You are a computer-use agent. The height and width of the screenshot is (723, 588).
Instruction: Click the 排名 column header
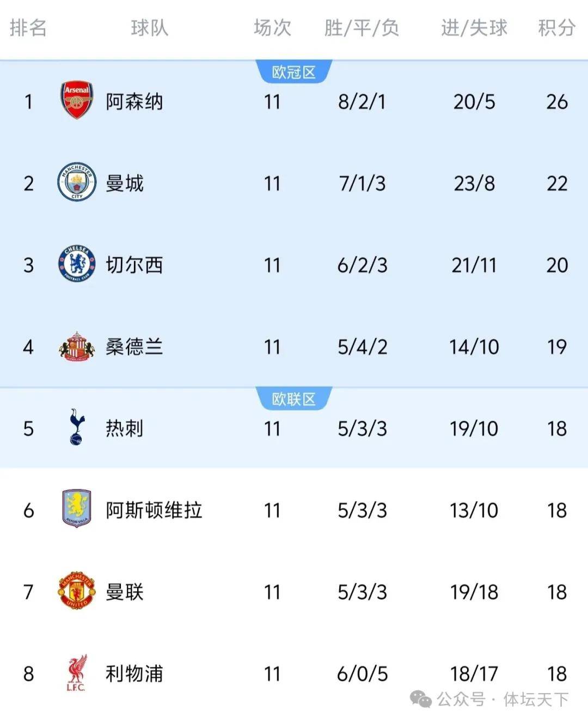pos(28,28)
